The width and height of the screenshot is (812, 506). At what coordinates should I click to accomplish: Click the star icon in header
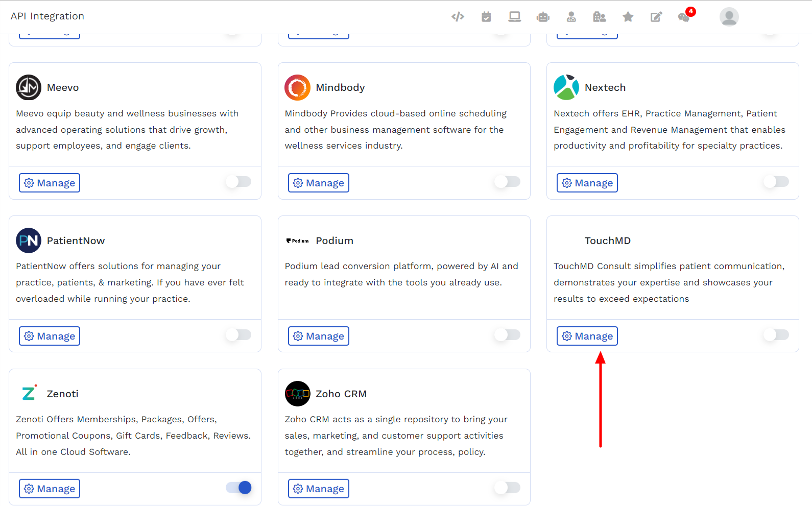[x=628, y=17]
